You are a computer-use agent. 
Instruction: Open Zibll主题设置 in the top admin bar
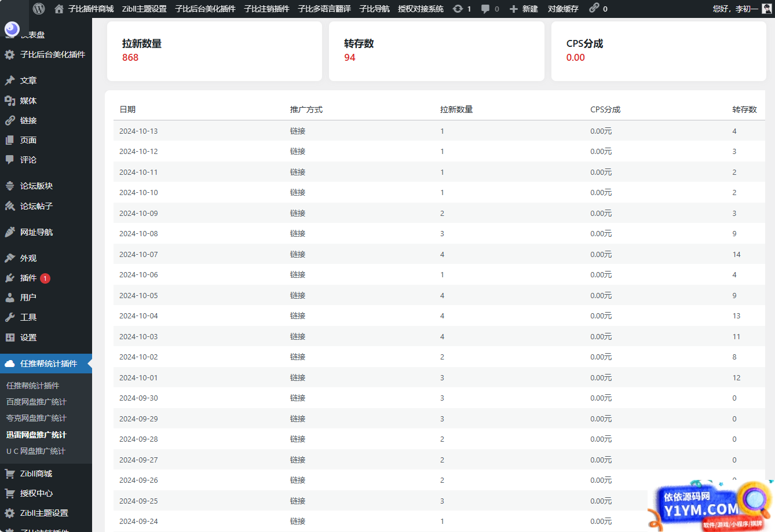144,9
